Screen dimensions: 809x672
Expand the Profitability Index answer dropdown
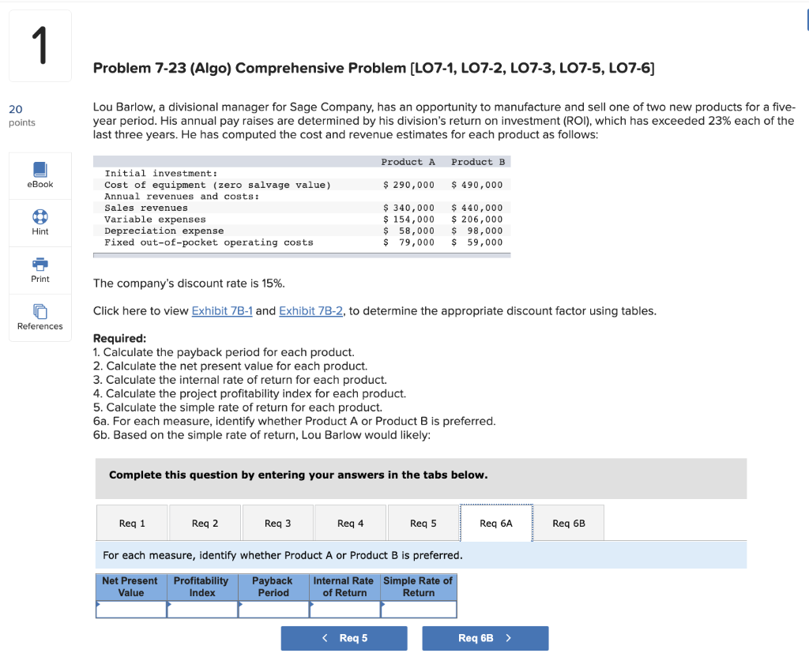(x=202, y=610)
